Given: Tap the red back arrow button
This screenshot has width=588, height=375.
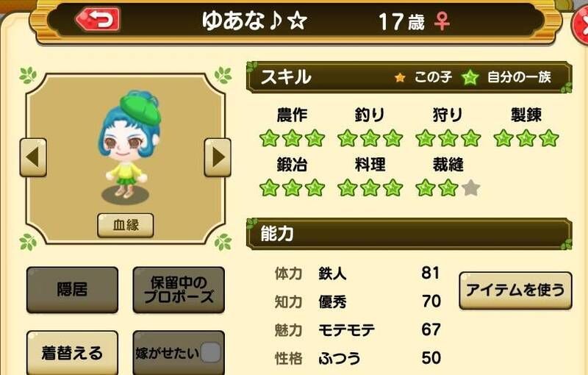Looking at the screenshot, I should 98,20.
